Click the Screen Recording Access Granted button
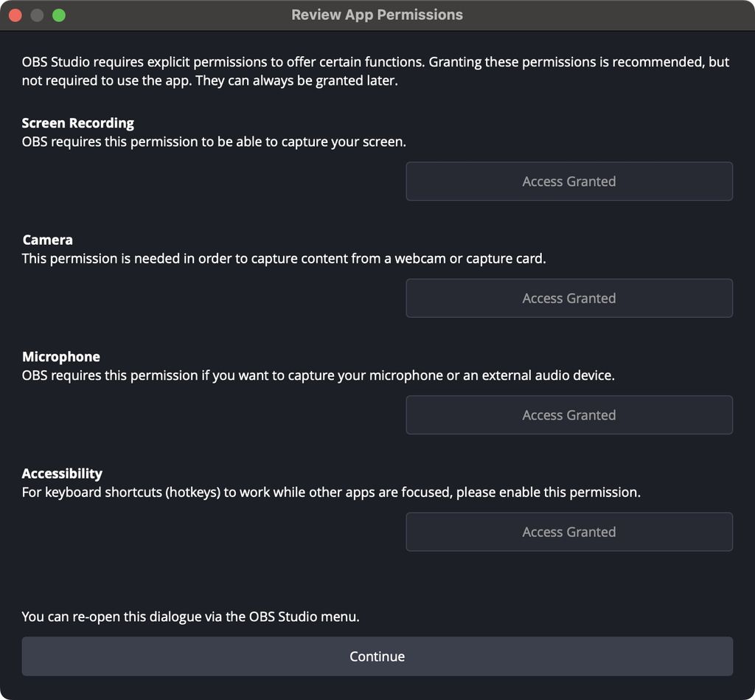This screenshot has width=755, height=700. point(568,181)
